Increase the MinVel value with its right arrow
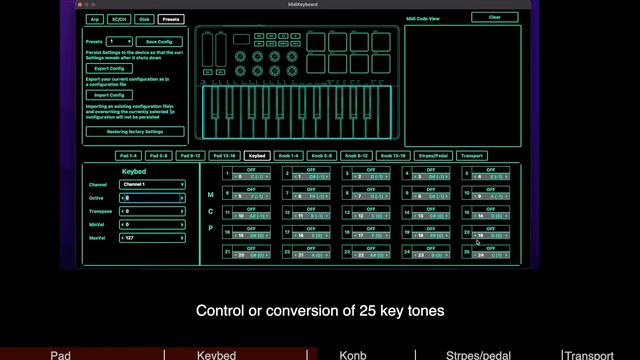Image resolution: width=640 pixels, height=360 pixels. click(x=182, y=225)
